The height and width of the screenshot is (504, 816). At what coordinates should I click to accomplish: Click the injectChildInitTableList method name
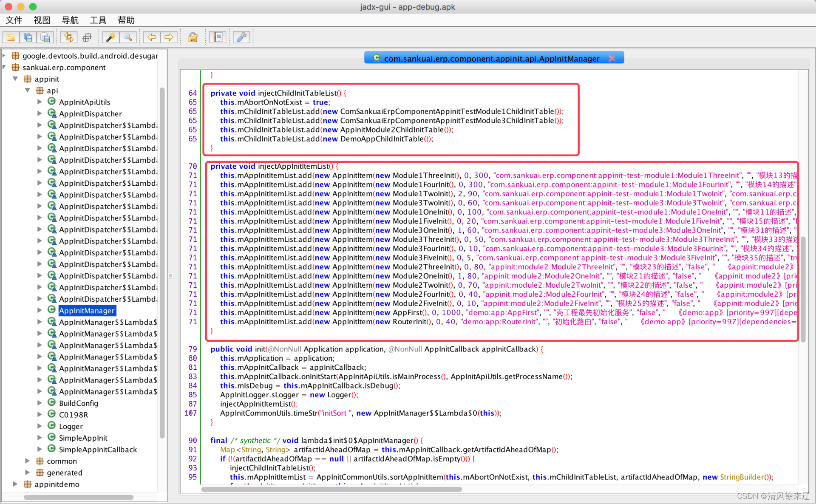(x=297, y=93)
